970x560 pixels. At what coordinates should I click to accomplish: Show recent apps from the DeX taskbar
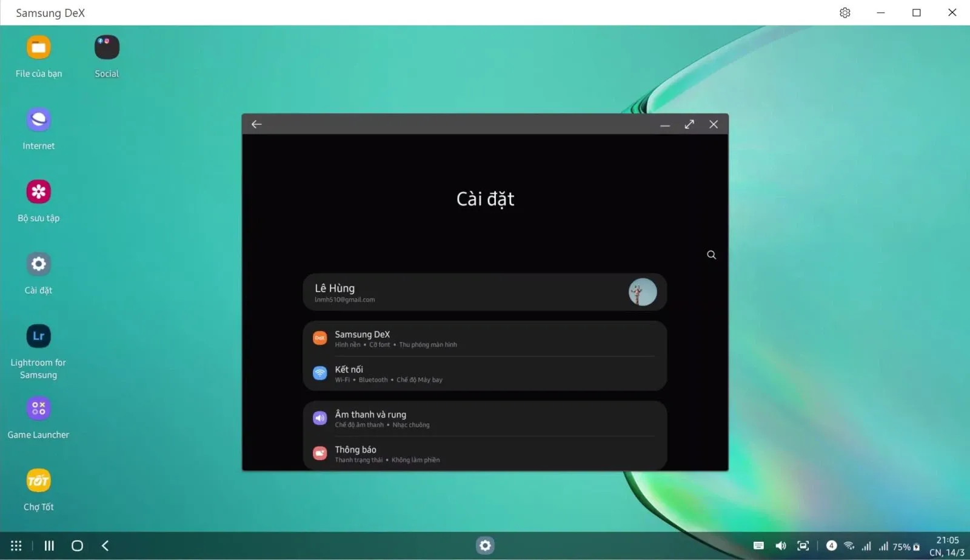coord(49,545)
